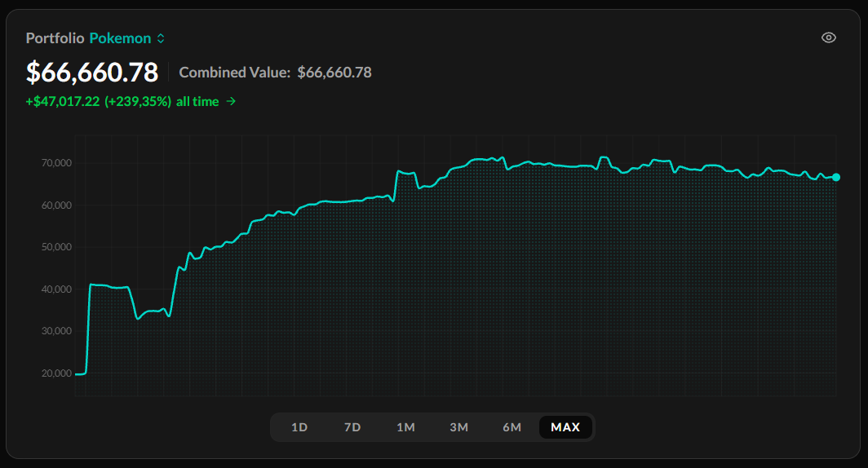The image size is (868, 468).
Task: Click the 50,000 axis label
Action: pos(56,247)
